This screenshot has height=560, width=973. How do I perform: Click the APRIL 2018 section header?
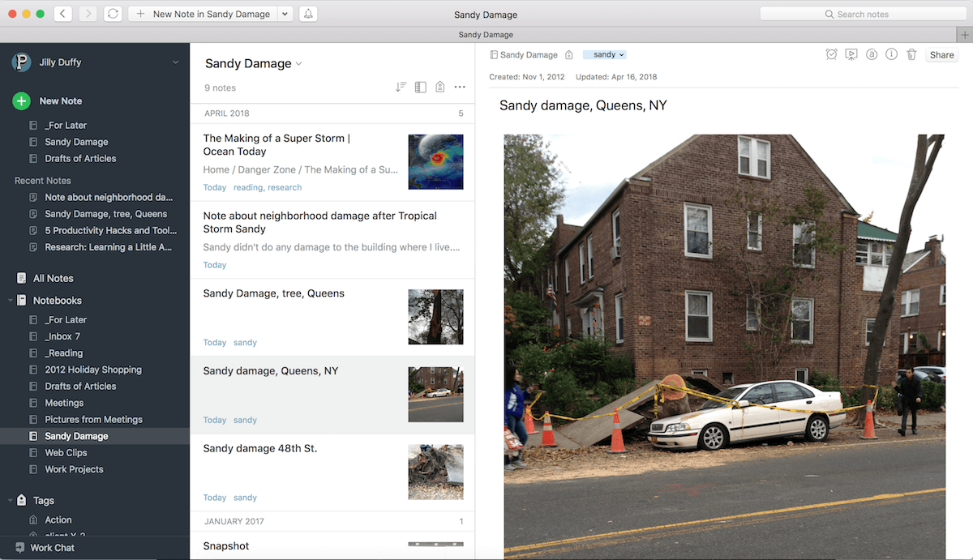pos(332,113)
